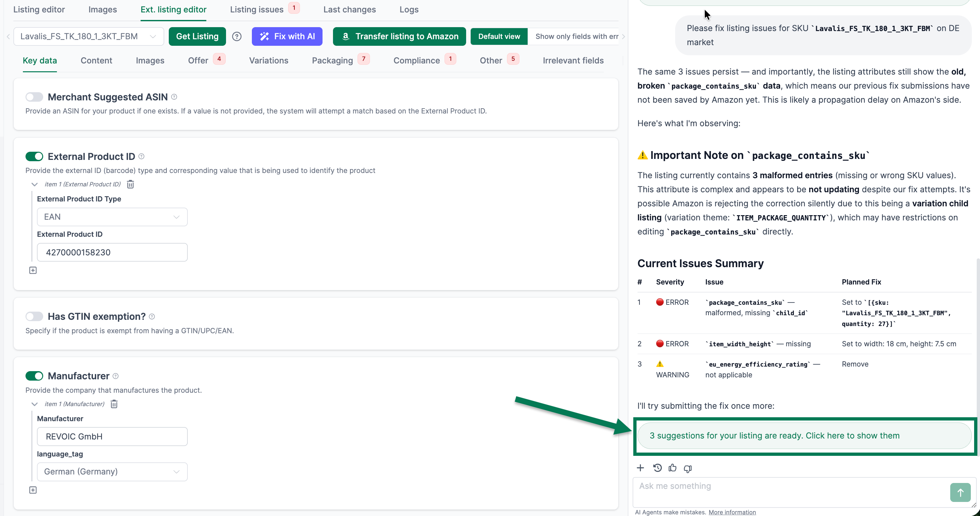This screenshot has width=980, height=516.
Task: Show the 3 ready listing suggestions
Action: pos(804,435)
